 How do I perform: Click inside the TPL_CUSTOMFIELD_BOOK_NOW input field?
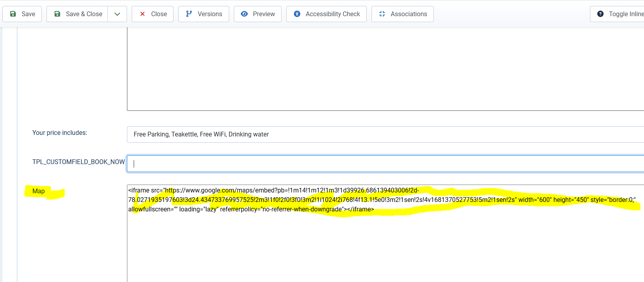[385, 164]
